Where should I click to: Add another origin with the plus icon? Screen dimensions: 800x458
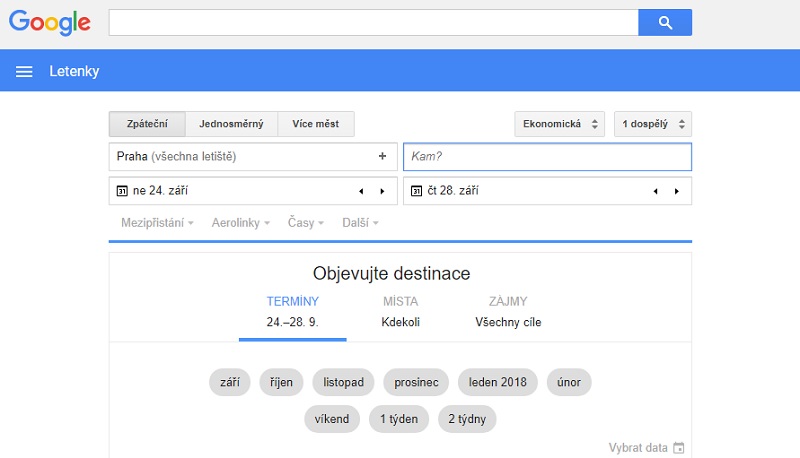(x=382, y=156)
